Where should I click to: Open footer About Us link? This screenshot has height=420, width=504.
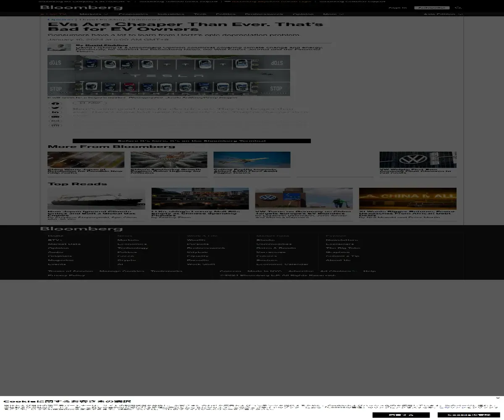point(339,260)
